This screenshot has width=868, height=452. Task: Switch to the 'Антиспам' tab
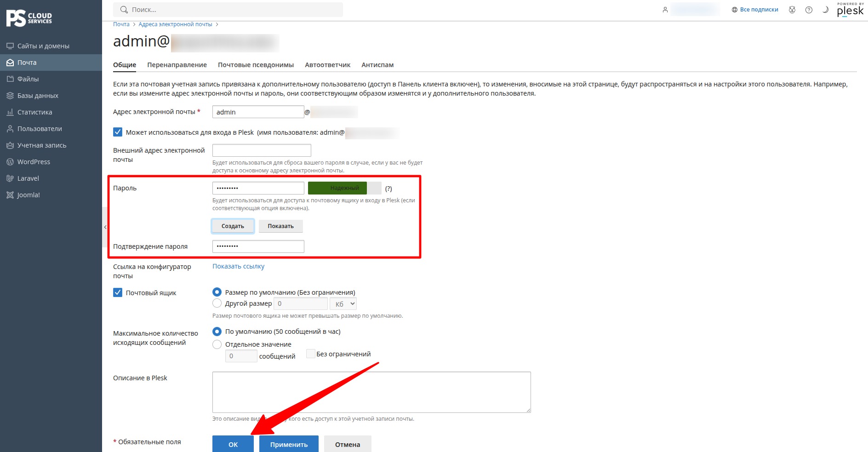(x=377, y=65)
